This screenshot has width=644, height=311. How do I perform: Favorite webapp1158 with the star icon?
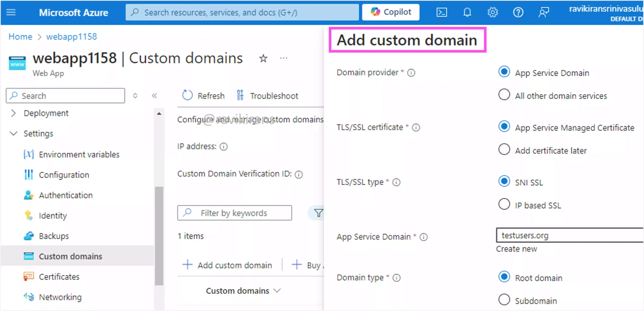pyautogui.click(x=263, y=58)
